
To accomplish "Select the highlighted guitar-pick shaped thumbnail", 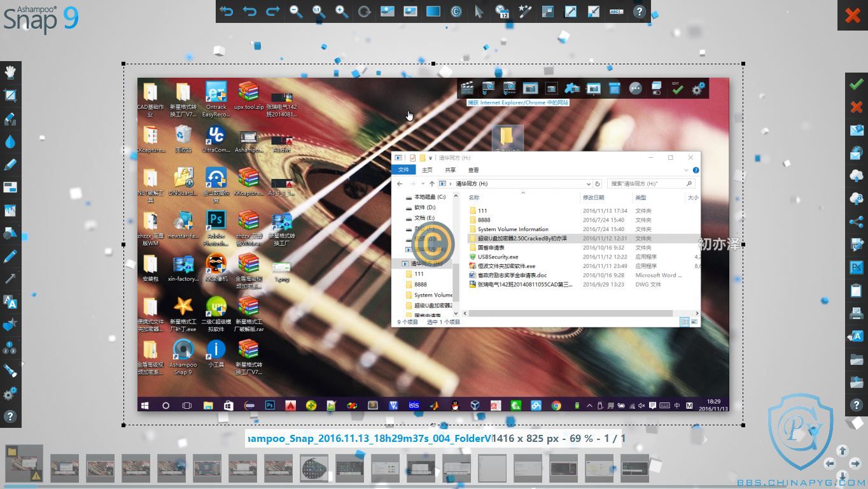I will [314, 468].
